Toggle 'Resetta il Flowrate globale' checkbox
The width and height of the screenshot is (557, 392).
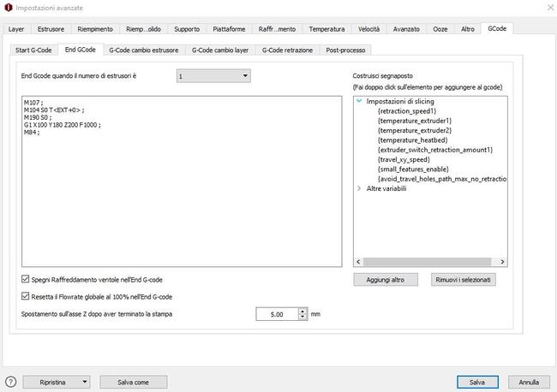tap(24, 297)
